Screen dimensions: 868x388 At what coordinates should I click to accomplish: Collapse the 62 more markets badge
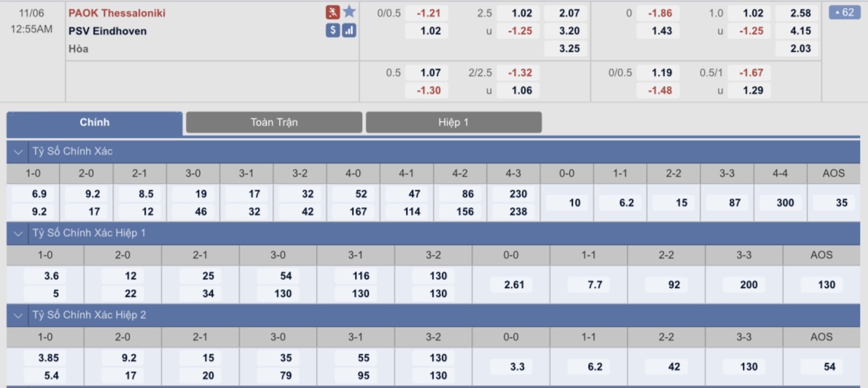[x=844, y=12]
